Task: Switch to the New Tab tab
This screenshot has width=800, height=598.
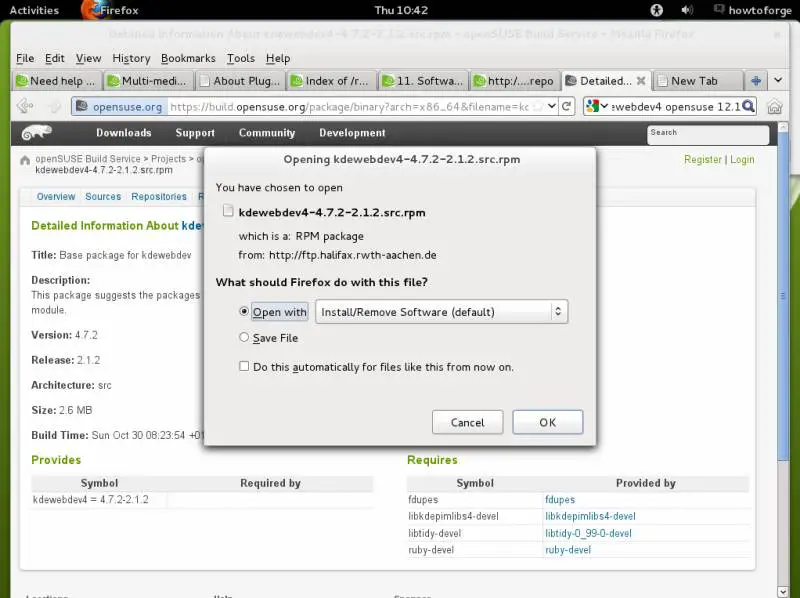Action: click(697, 81)
